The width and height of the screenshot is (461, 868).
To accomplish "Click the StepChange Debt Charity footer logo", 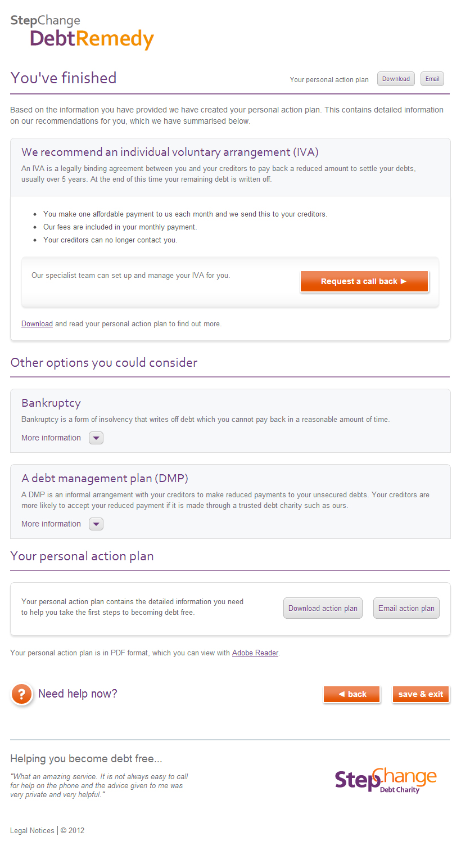I will coord(386,780).
